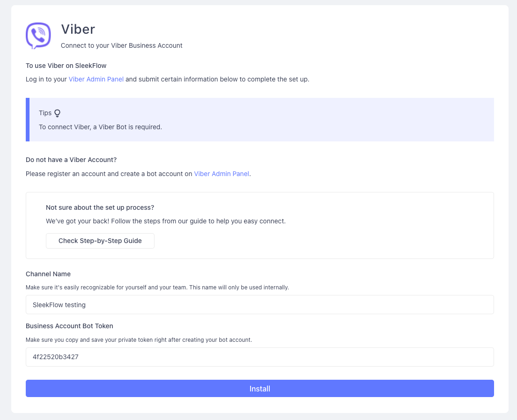Click the 'To use Viber on SleekFlow' heading
This screenshot has width=517, height=420.
click(66, 66)
